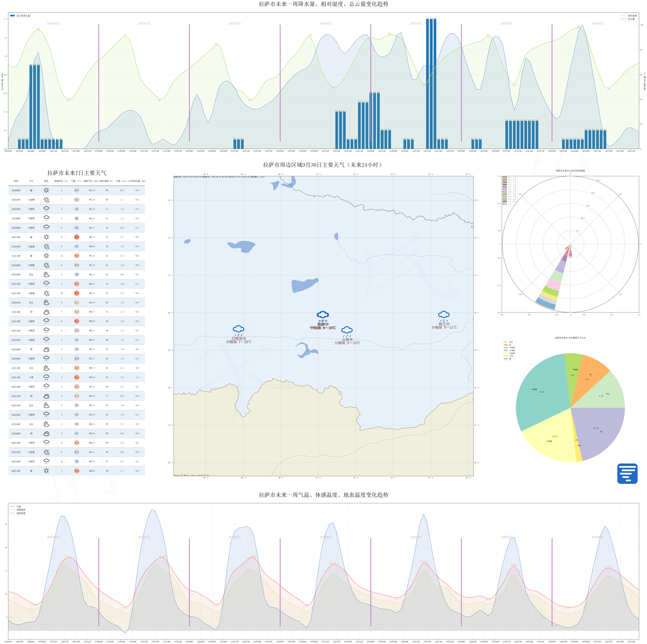Screen dimensions: 647x644
Task: Click the 09月30日 date label in the top chart
Action: coord(53,23)
